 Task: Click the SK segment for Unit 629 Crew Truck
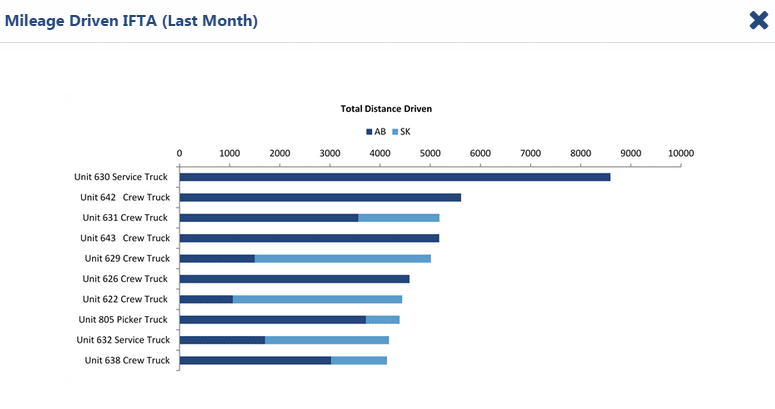pyautogui.click(x=343, y=258)
